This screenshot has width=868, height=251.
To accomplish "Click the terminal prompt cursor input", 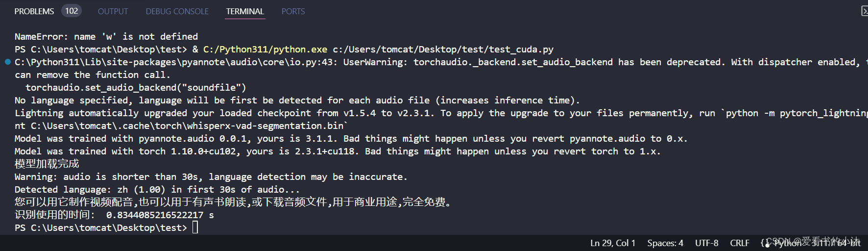I will click(195, 227).
